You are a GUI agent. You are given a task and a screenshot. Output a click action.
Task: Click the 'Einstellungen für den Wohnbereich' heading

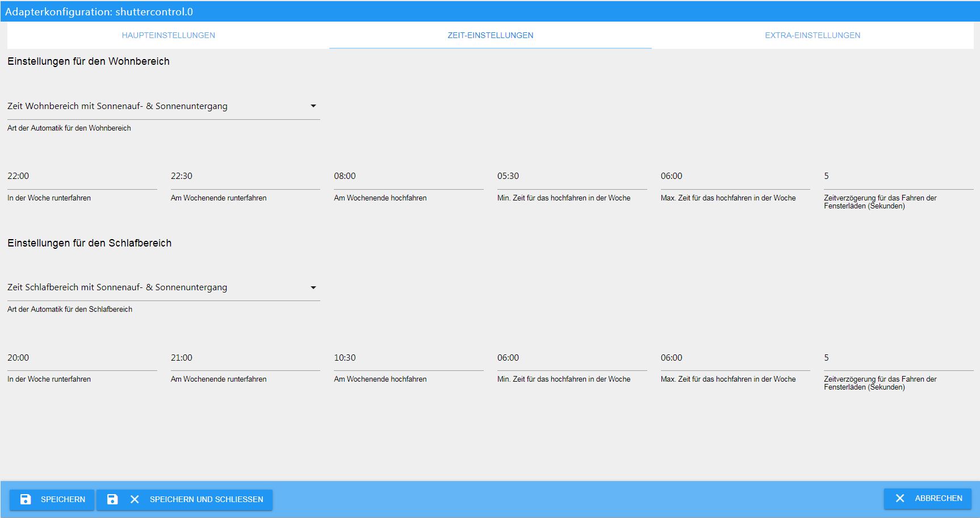pyautogui.click(x=89, y=61)
